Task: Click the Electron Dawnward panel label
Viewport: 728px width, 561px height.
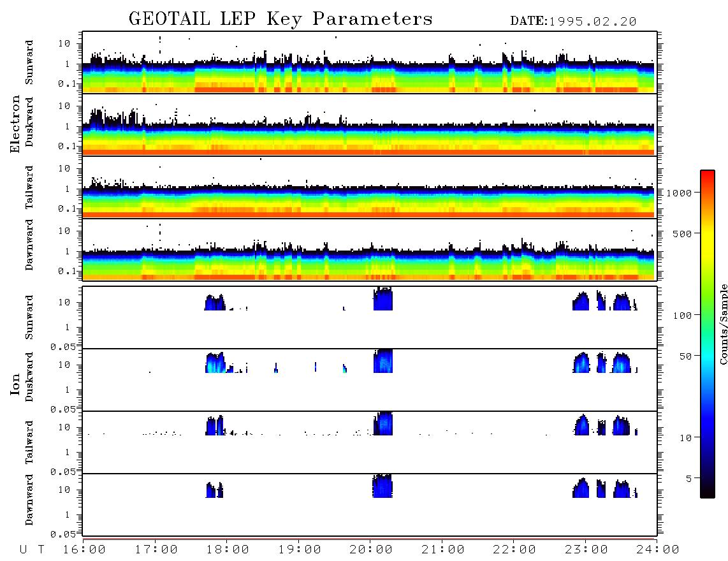Action: (29, 245)
